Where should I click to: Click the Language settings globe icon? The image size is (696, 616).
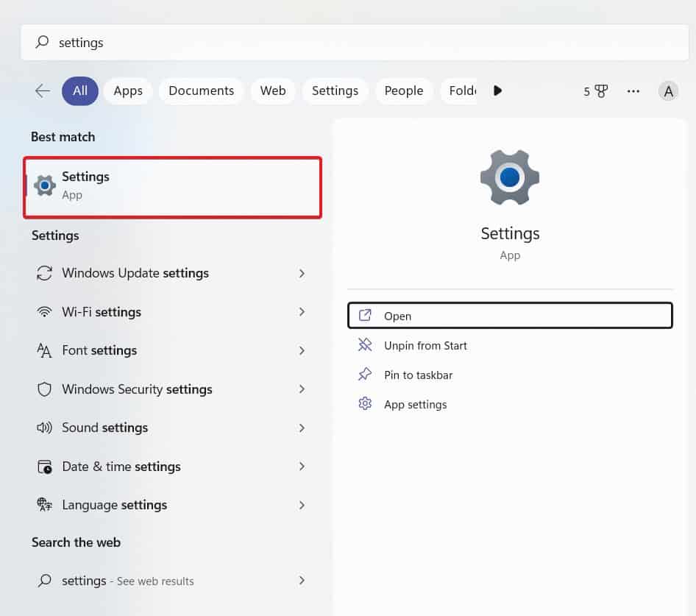coord(44,505)
